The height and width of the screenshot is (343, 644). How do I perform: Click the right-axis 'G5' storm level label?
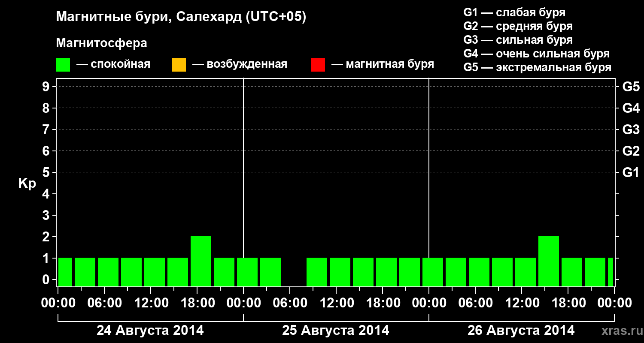pos(631,87)
